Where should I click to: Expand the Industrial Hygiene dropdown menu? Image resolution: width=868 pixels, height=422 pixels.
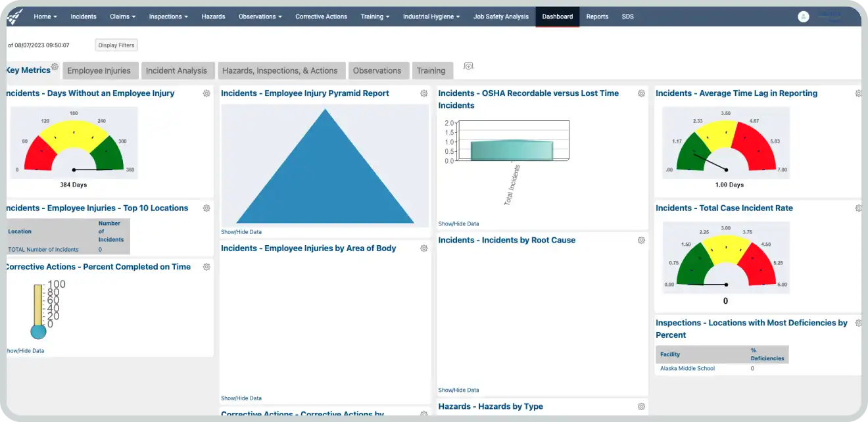click(x=431, y=17)
